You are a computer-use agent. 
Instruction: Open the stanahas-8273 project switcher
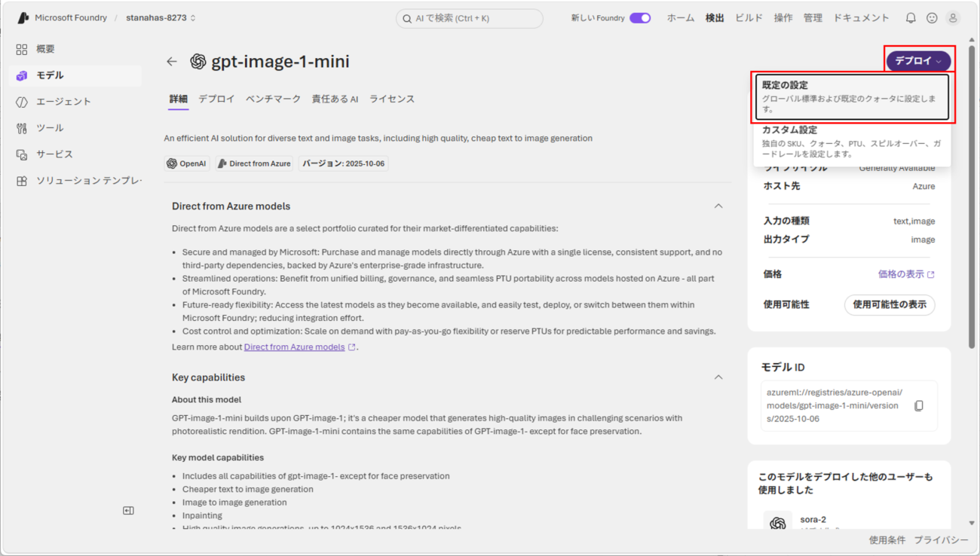(x=161, y=18)
